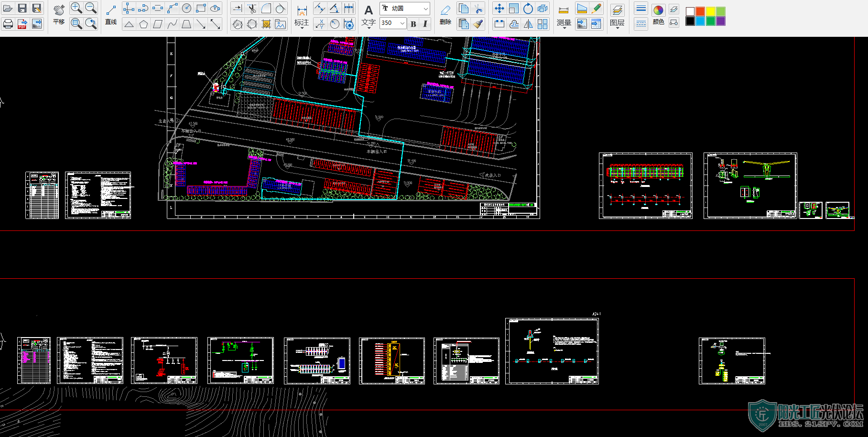
Task: Pick the black color swatch
Action: (690, 21)
